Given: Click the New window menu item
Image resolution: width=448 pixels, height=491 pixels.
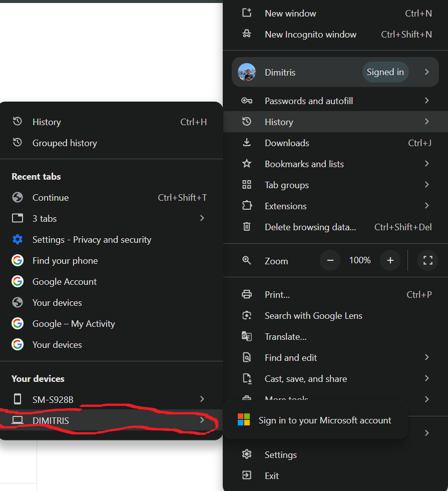Looking at the screenshot, I should tap(335, 13).
